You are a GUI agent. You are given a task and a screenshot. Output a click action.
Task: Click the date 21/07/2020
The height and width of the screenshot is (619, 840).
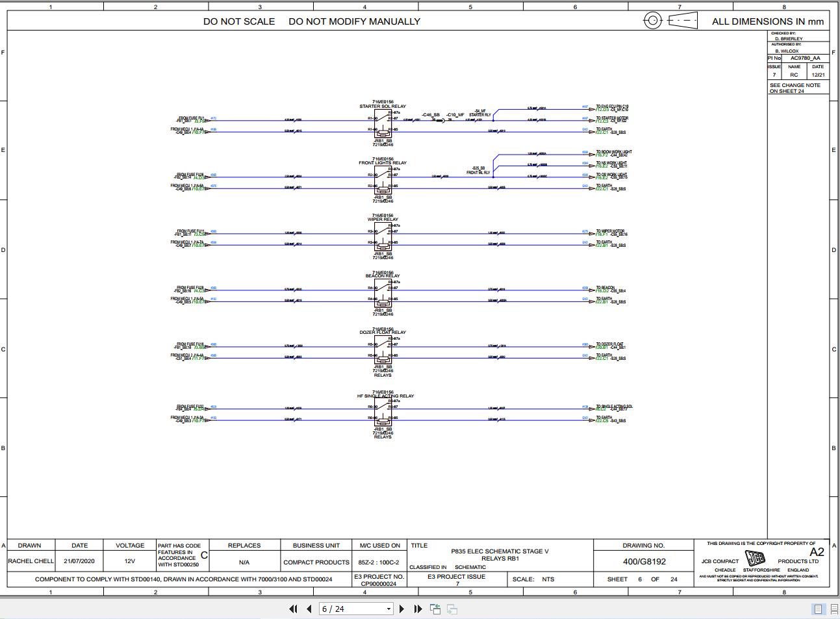click(x=79, y=561)
